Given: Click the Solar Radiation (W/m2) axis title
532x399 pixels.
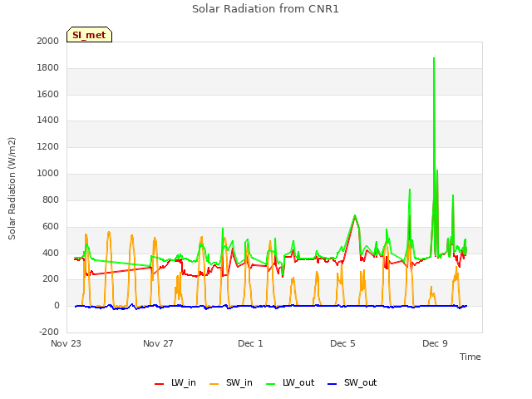Looking at the screenshot, I should [12, 189].
